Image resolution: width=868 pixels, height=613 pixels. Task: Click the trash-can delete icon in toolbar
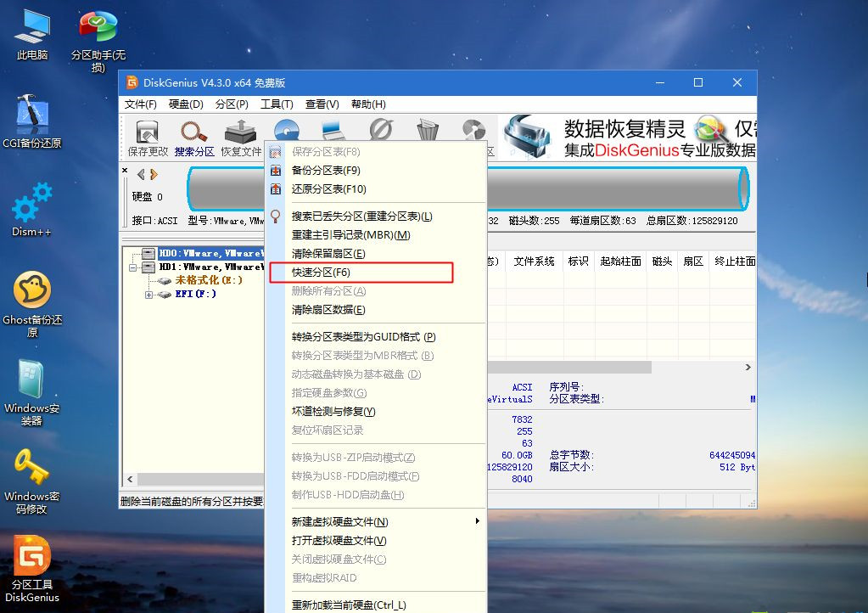427,132
